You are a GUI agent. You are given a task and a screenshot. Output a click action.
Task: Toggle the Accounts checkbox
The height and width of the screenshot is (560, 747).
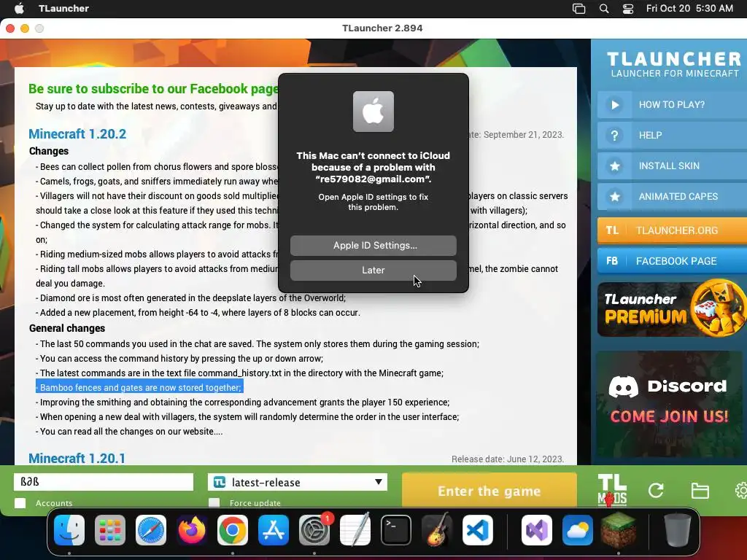[20, 503]
